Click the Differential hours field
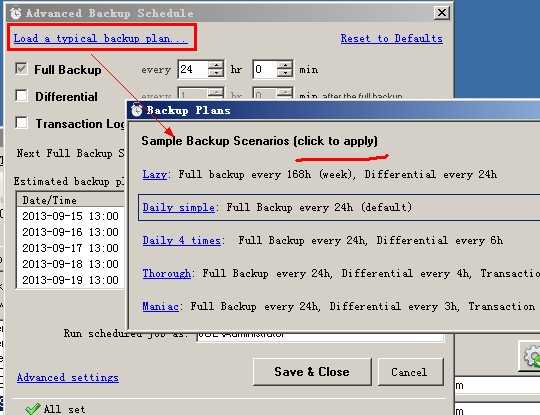 tap(193, 94)
